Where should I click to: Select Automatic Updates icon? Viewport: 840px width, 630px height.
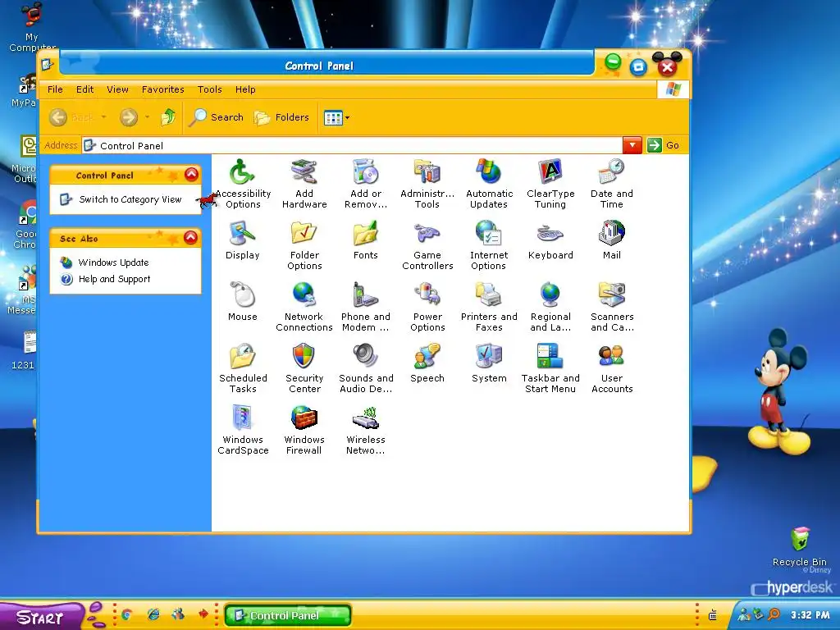click(x=489, y=183)
